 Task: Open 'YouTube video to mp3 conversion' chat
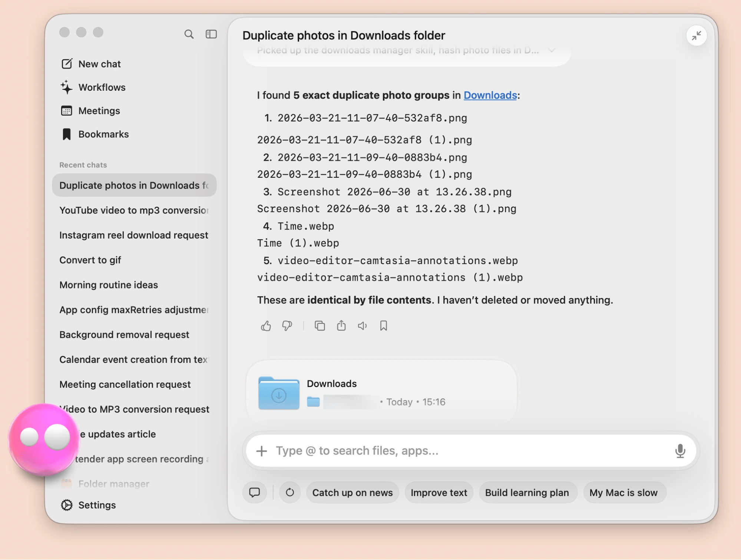(134, 210)
